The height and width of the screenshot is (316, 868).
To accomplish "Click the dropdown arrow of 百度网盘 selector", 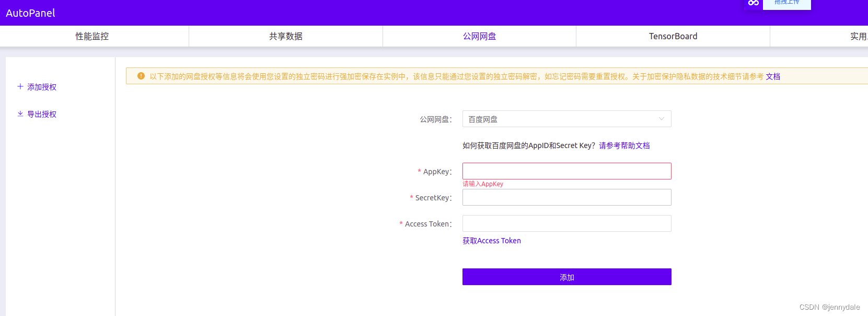I will click(x=662, y=119).
